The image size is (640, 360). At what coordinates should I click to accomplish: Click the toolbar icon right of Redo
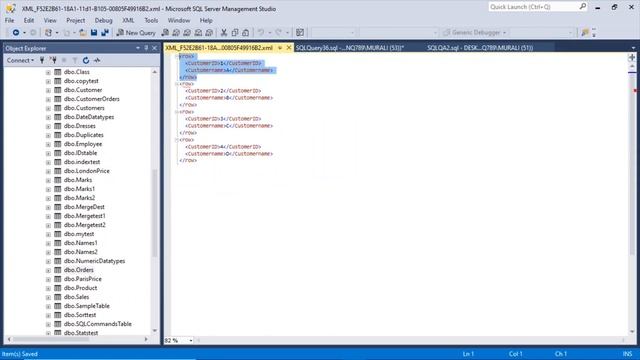[300, 33]
